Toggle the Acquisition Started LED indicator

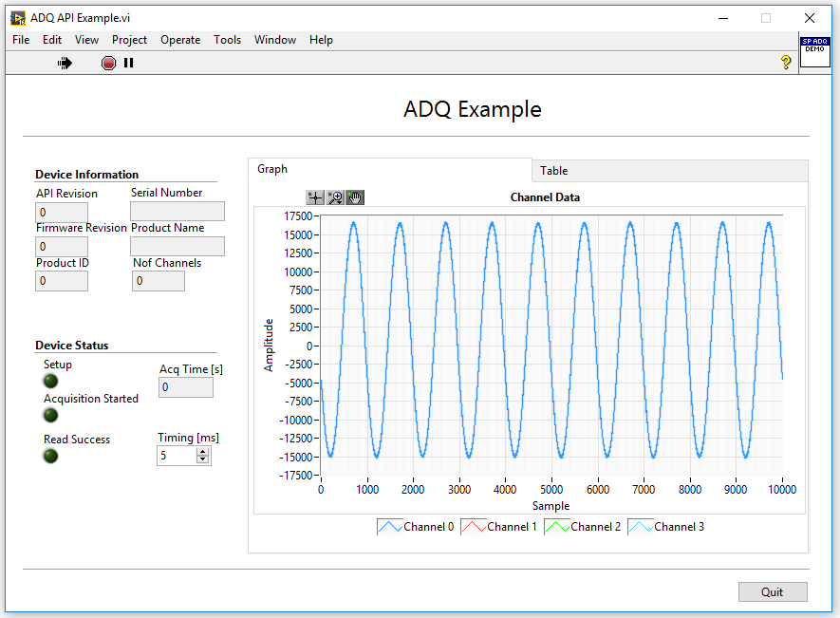[x=51, y=415]
